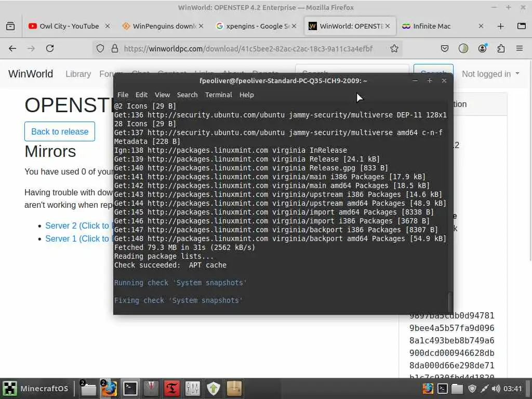Click the terminal icon in the system tray
Viewport: 532px width, 399px height.
(x=443, y=389)
